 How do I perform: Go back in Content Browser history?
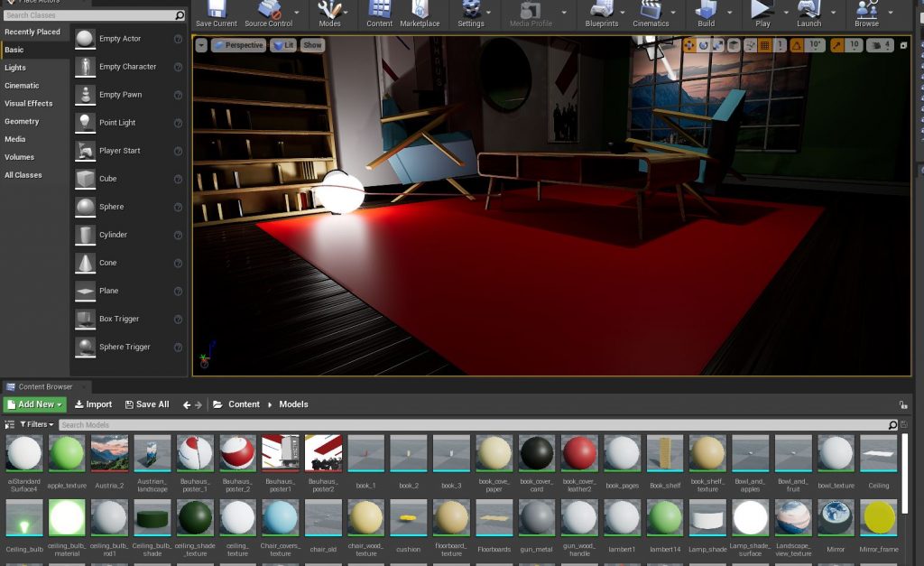pyautogui.click(x=186, y=405)
